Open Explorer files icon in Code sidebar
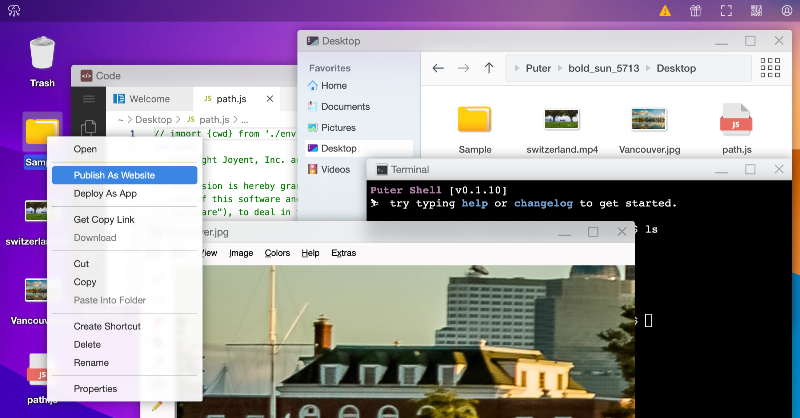This screenshot has width=800, height=418. click(89, 127)
